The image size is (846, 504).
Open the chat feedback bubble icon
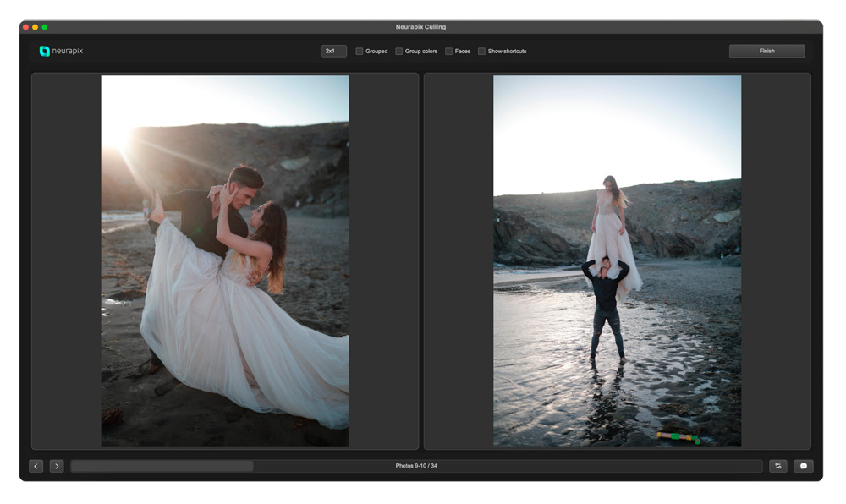tap(803, 466)
